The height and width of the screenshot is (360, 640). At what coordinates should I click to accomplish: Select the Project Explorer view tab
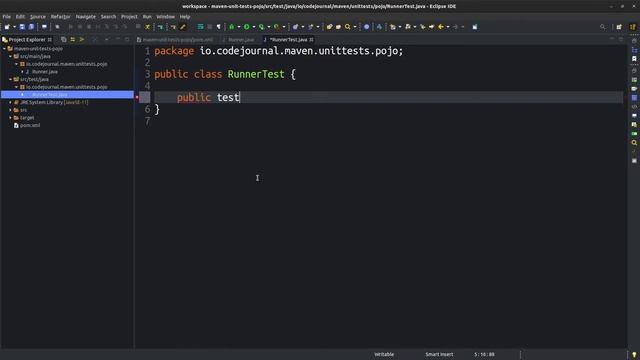point(27,40)
